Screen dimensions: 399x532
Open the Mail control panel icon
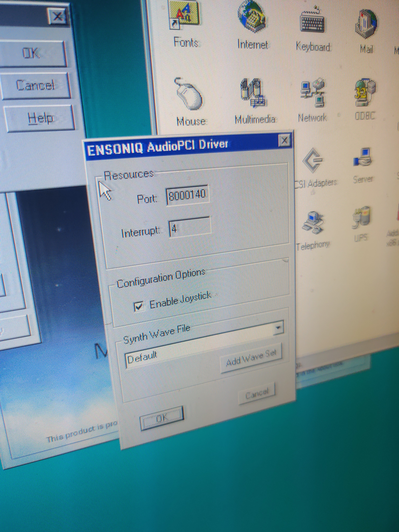pyautogui.click(x=366, y=25)
